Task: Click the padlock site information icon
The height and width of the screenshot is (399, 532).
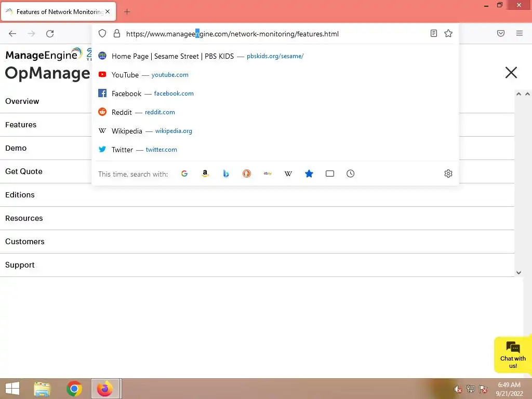Action: [117, 33]
